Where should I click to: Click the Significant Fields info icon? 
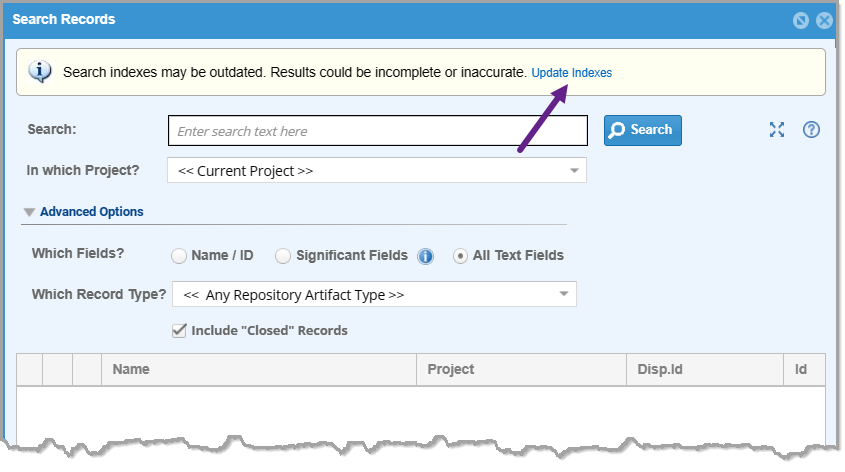(x=425, y=256)
